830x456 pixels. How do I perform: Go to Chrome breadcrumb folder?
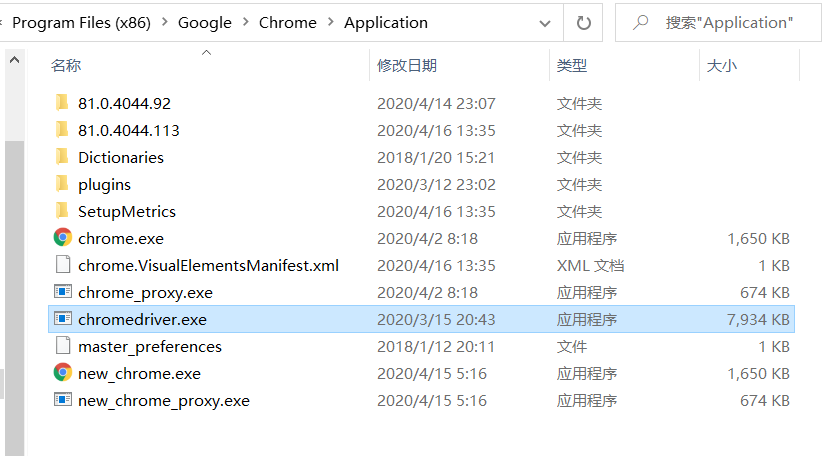tap(287, 23)
